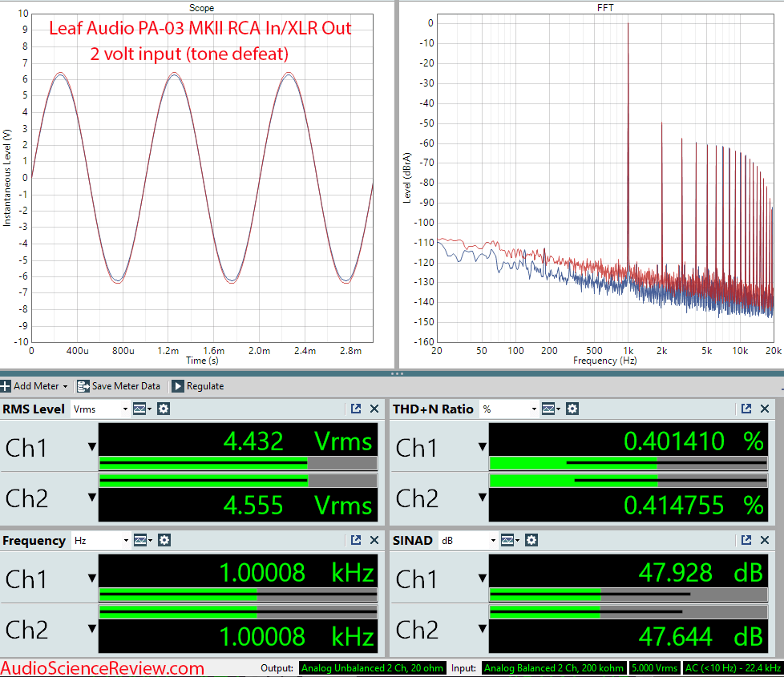Open the SINAD meter graph view icon
Screen dimensions: 784x677
(509, 541)
